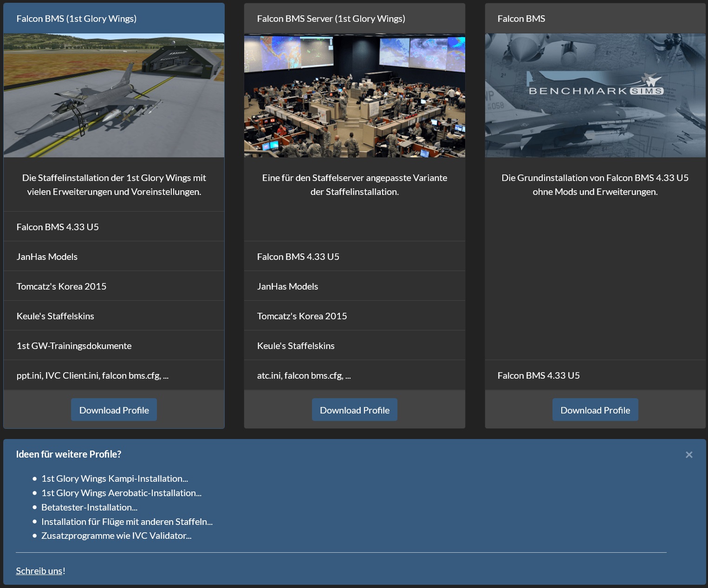Click 'Falcon BMS 4.33 U5' in first card

[x=114, y=226]
